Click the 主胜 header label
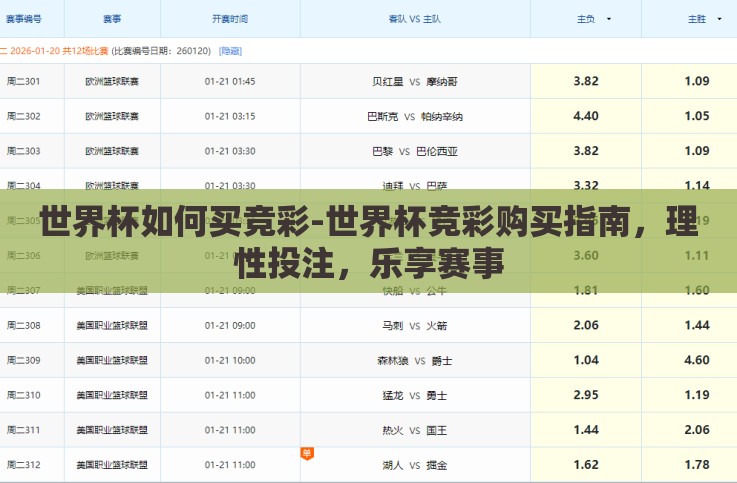 click(697, 19)
